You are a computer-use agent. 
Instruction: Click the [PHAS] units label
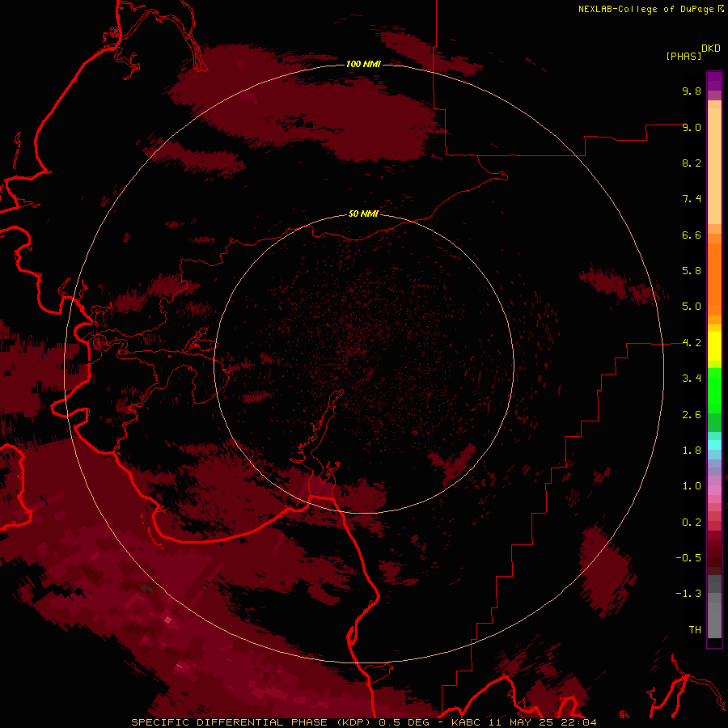tap(684, 56)
